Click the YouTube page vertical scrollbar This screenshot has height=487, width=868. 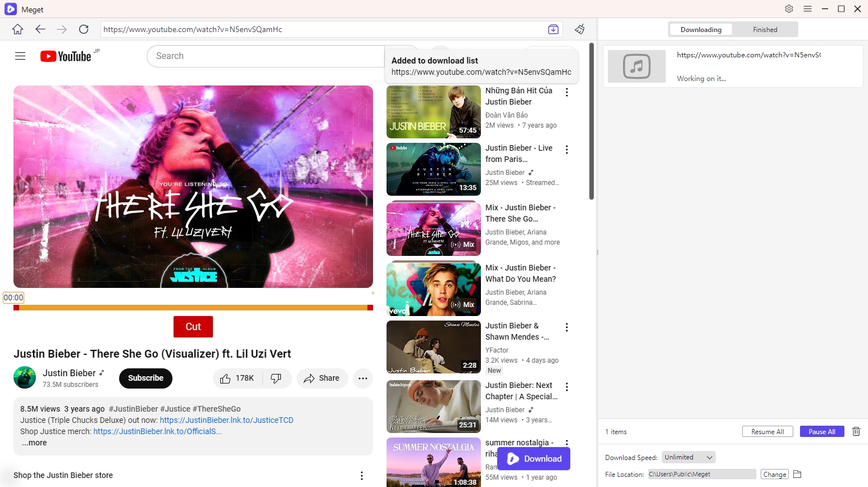(591, 121)
